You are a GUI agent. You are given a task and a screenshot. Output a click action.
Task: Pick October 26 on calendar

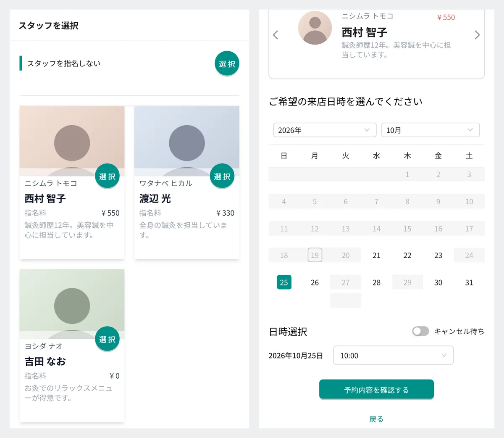click(315, 282)
